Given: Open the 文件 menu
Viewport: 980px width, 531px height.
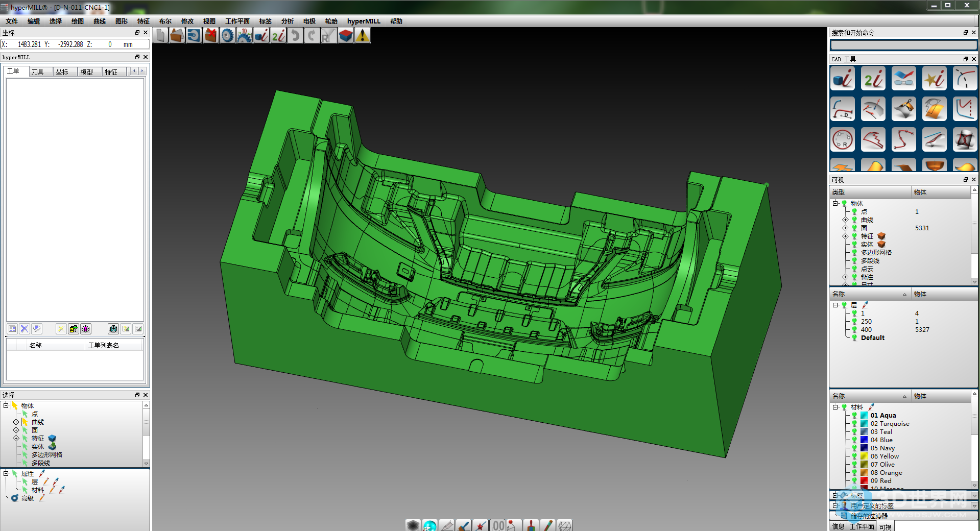Looking at the screenshot, I should (x=12, y=21).
